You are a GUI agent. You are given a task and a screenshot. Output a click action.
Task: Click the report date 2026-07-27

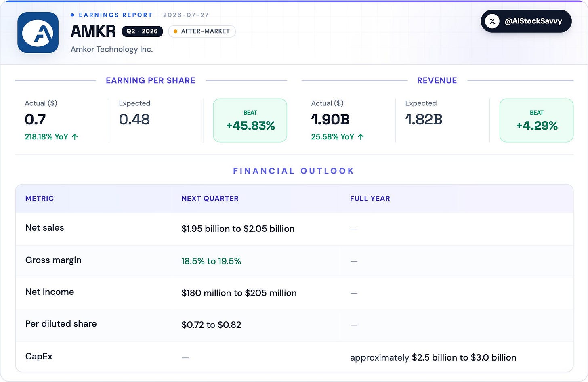186,15
